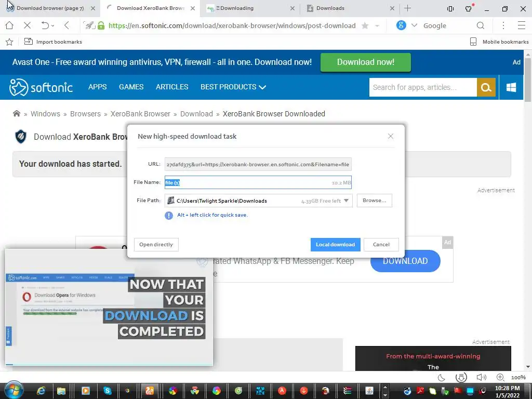Open the ARTICLES menu on Softonic

tap(171, 87)
